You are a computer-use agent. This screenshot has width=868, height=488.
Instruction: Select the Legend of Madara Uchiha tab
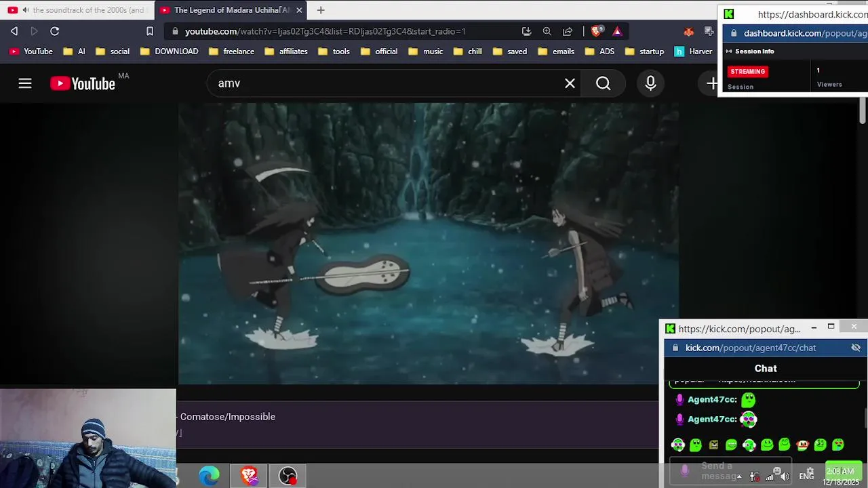pos(231,10)
